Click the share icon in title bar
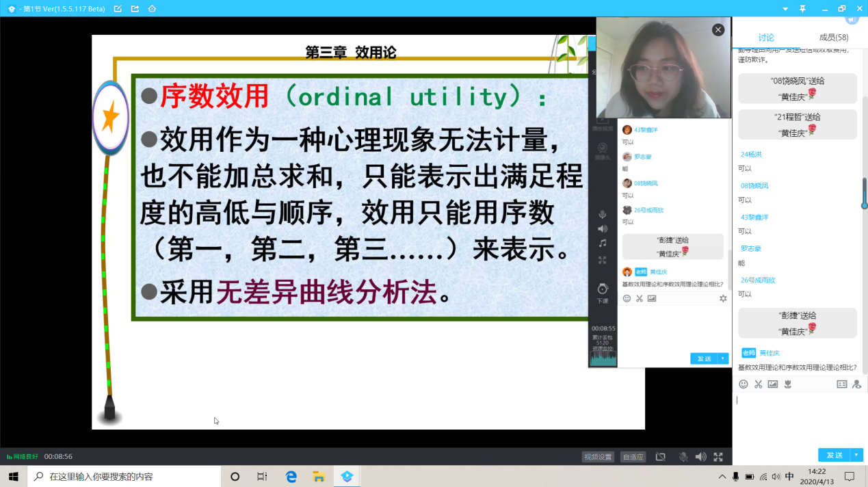The height and width of the screenshot is (487, 868). click(x=135, y=9)
